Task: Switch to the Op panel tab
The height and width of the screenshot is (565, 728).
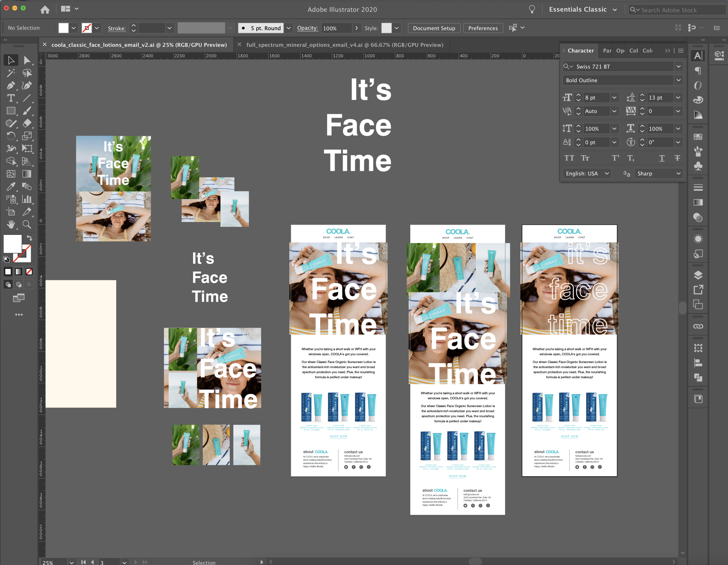Action: click(x=620, y=50)
